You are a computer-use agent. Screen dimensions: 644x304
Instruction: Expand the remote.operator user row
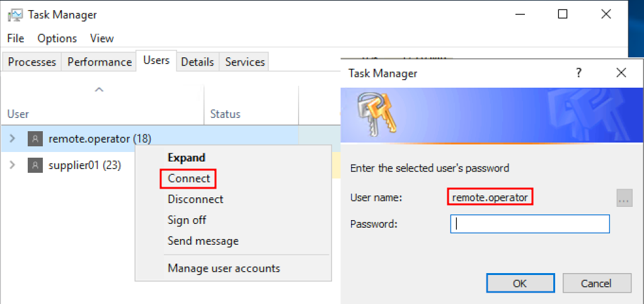click(x=13, y=139)
